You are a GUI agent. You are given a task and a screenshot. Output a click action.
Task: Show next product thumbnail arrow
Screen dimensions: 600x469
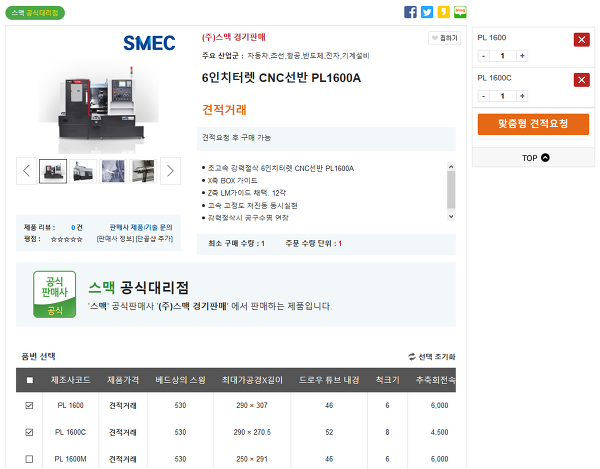click(170, 171)
